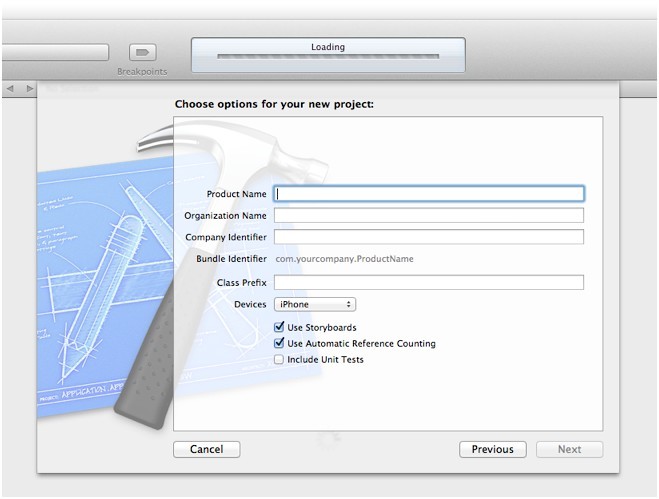Click the Loading progress bar

coord(328,59)
